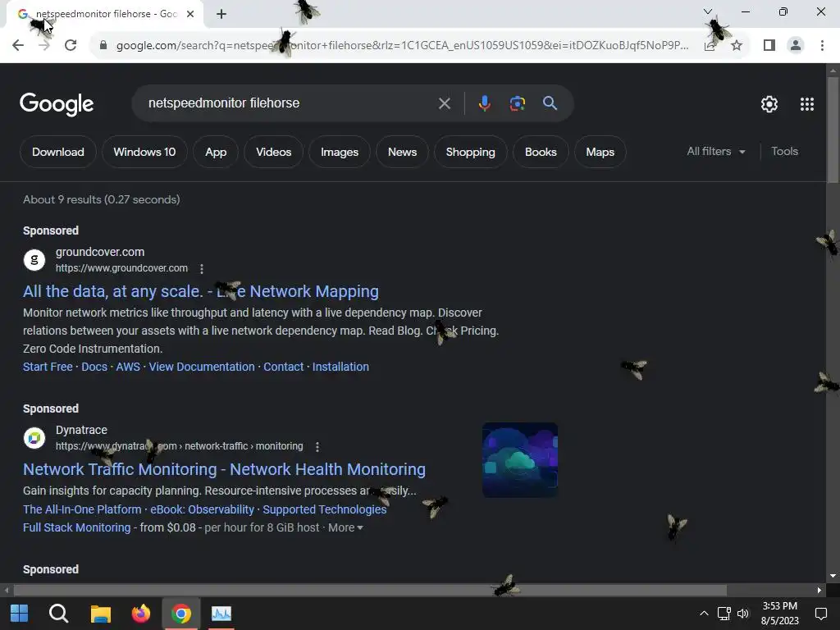Open the monitor app on taskbar
The image size is (840, 630).
pyautogui.click(x=221, y=614)
